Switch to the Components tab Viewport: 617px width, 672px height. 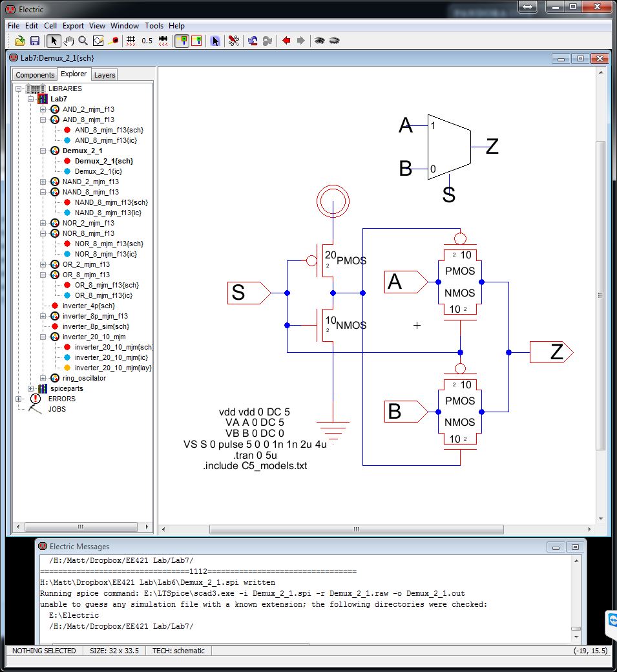tap(35, 75)
